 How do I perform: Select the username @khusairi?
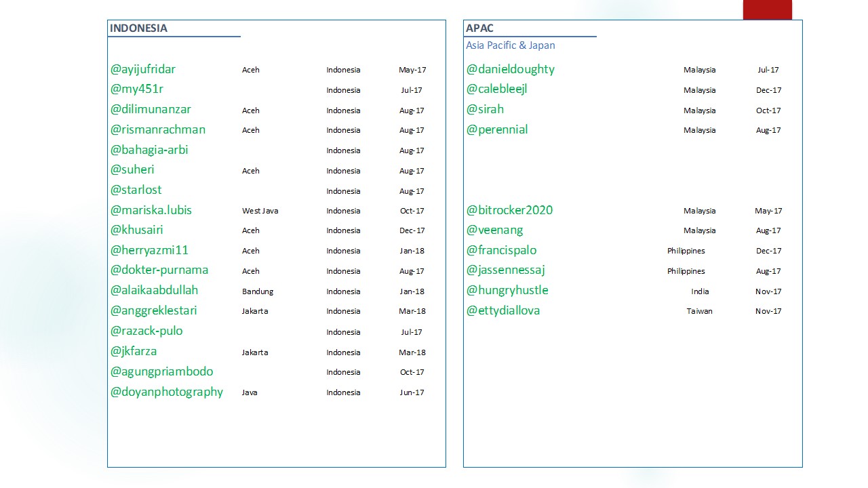tap(137, 230)
